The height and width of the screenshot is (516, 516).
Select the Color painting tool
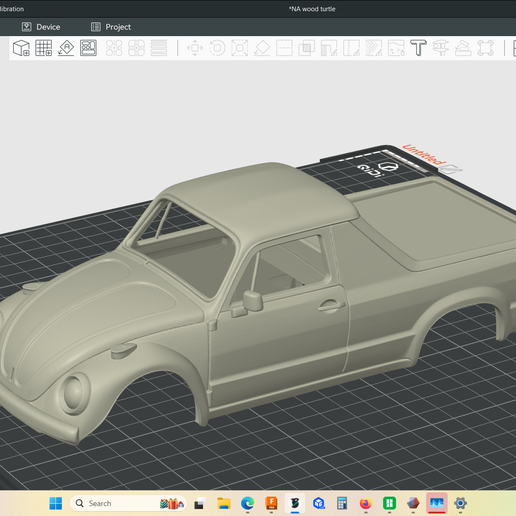click(374, 48)
